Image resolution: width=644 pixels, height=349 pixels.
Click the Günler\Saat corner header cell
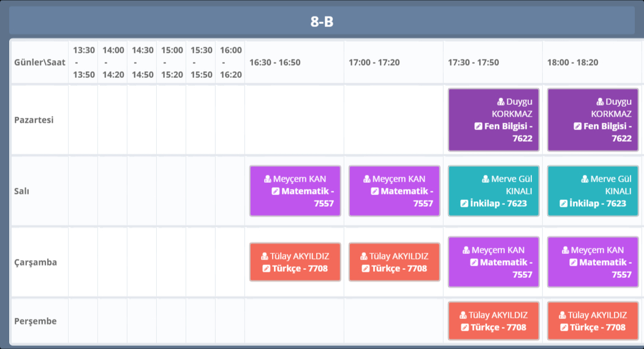[39, 63]
